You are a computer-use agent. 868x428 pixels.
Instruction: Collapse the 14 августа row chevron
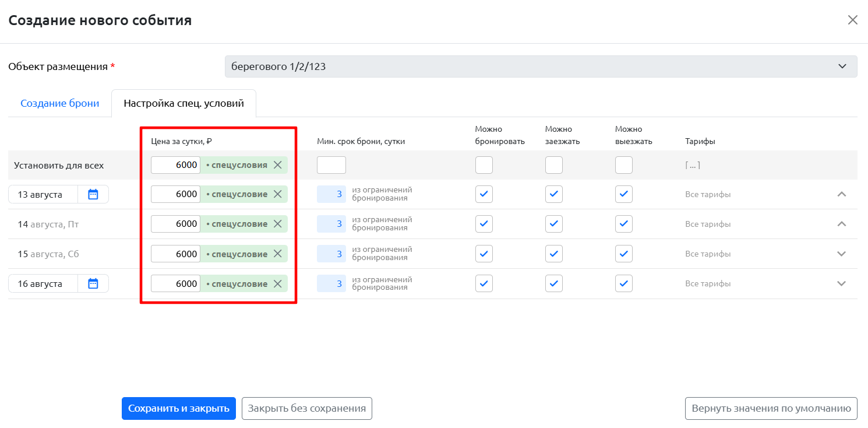841,224
